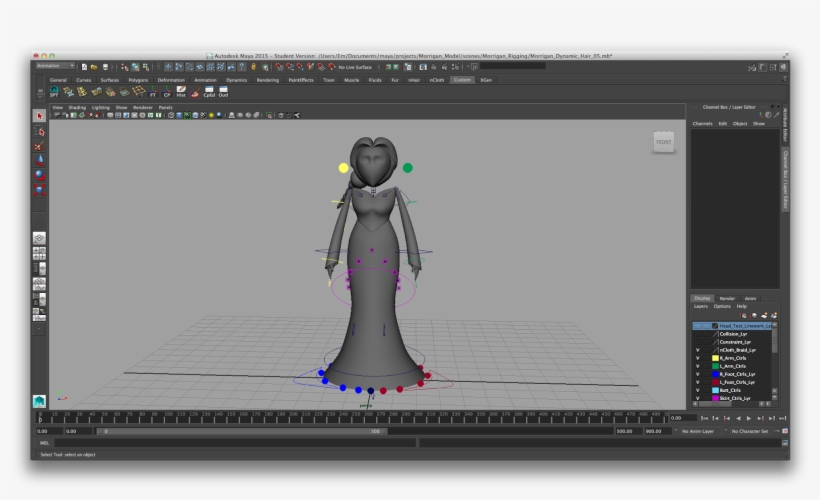Open the Lighting menu in viewport panel
820x500 pixels.
click(100, 107)
